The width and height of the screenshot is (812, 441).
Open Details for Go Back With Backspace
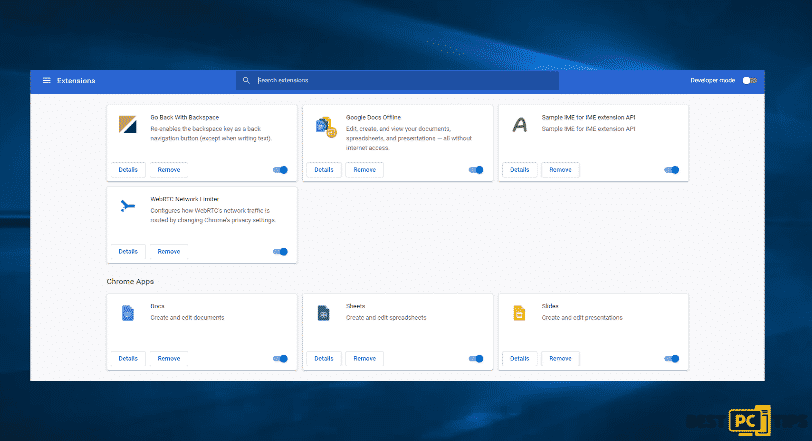(128, 170)
